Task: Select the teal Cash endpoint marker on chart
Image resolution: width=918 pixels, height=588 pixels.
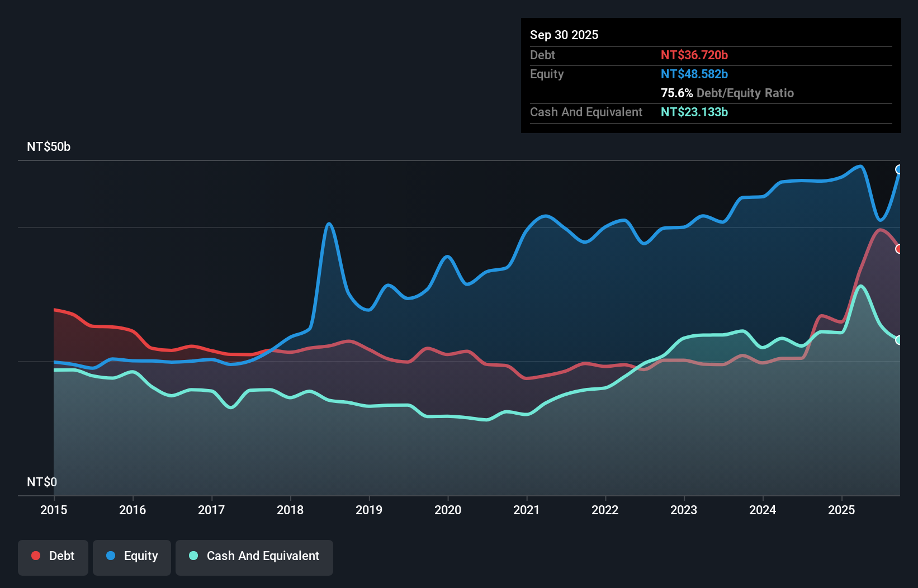Action: click(x=899, y=340)
